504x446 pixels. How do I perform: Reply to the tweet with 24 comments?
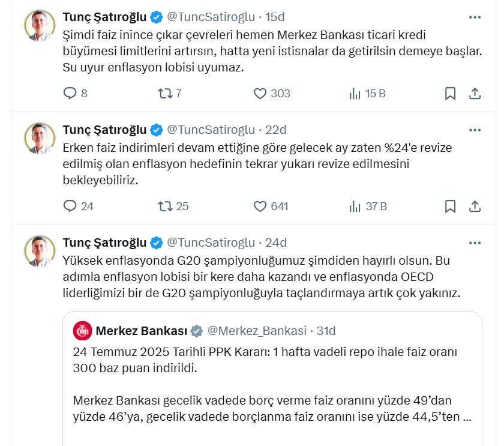70,206
